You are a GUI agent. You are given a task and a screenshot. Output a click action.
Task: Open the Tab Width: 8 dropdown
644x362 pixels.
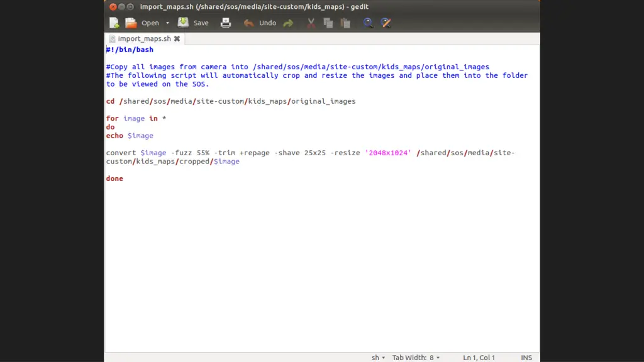(416, 358)
